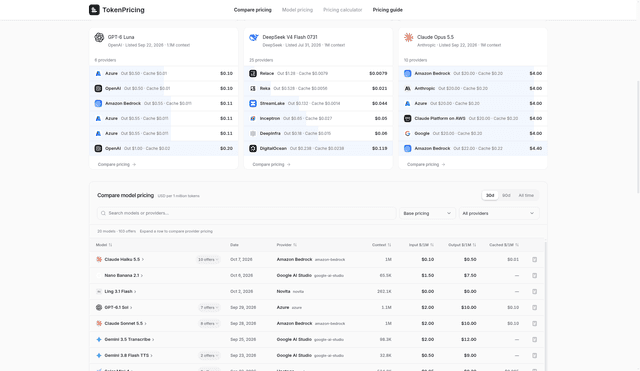
Task: Open the Gemini 3.5 Transcribe model link
Action: (129, 340)
